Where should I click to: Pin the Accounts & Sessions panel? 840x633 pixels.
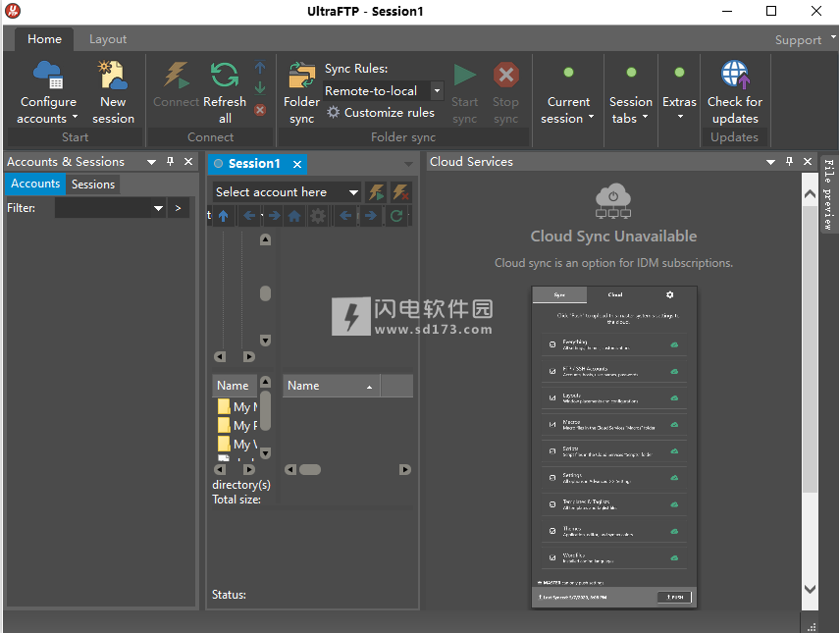click(171, 161)
